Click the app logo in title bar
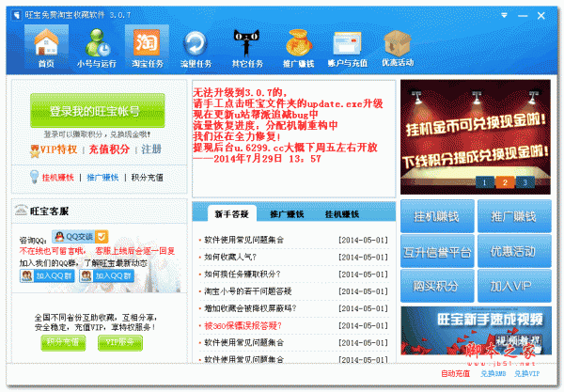Viewport: 564px width, 392px height. click(x=16, y=15)
